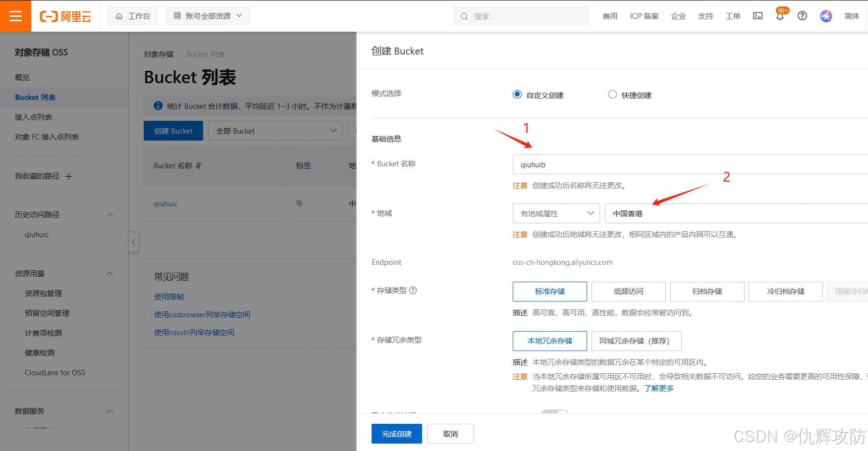Viewport: 868px width, 451px height.
Task: Open billing item detection
Action: pos(43,333)
